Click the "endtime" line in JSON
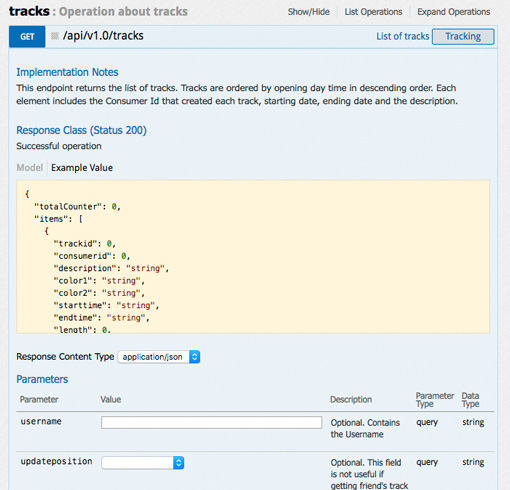 [x=101, y=318]
